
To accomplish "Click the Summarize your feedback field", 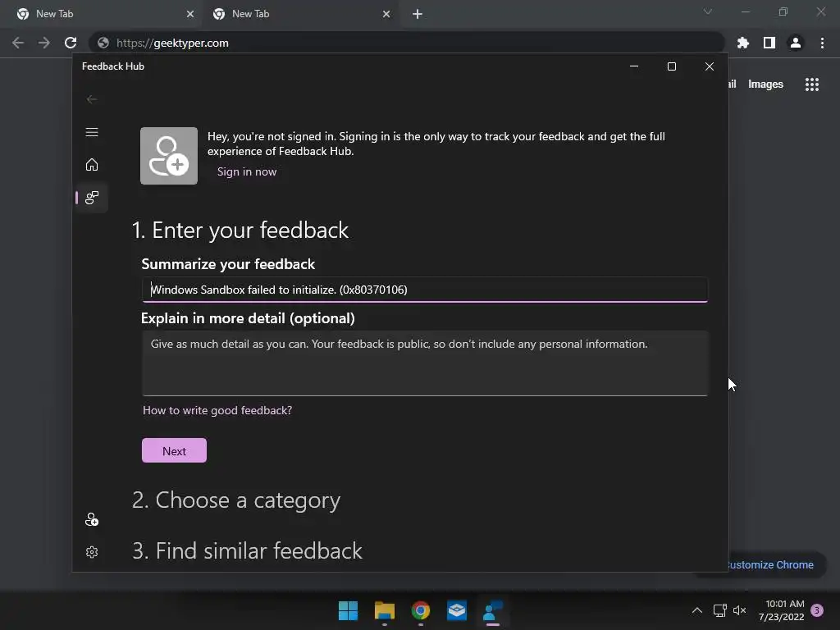I will point(425,290).
